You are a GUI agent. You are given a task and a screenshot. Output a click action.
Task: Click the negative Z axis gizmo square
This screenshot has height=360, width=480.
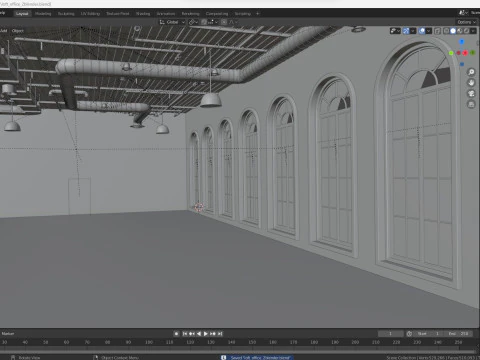pyautogui.click(x=462, y=64)
